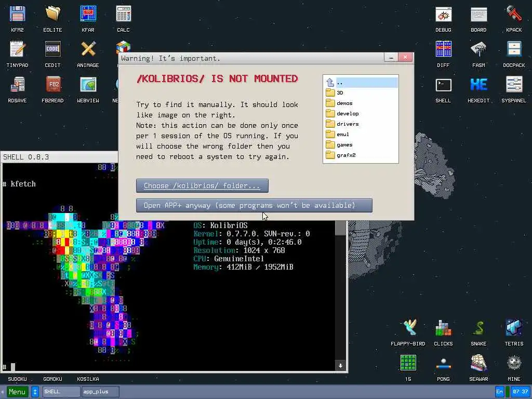Switch to SHELL task in taskbar
Screen dimensions: 532x399
coord(61,392)
